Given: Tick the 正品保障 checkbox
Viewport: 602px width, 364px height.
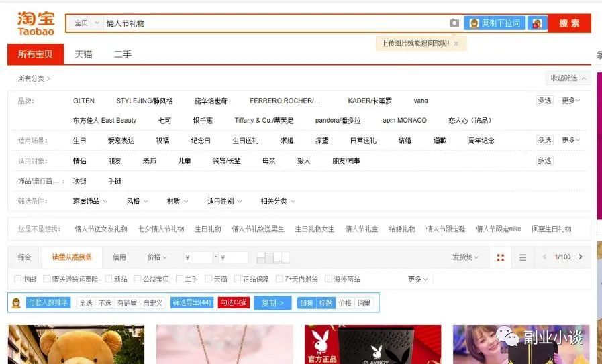Looking at the screenshot, I should [237, 279].
